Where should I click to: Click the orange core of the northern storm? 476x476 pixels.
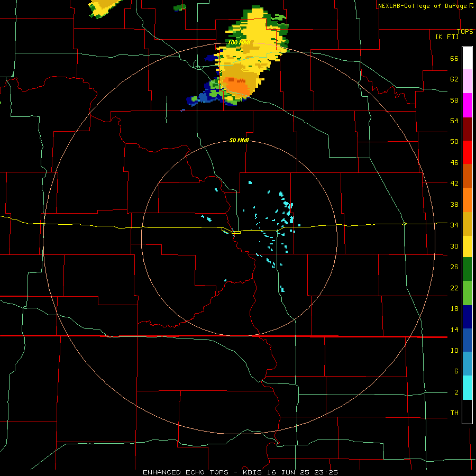click(x=236, y=86)
